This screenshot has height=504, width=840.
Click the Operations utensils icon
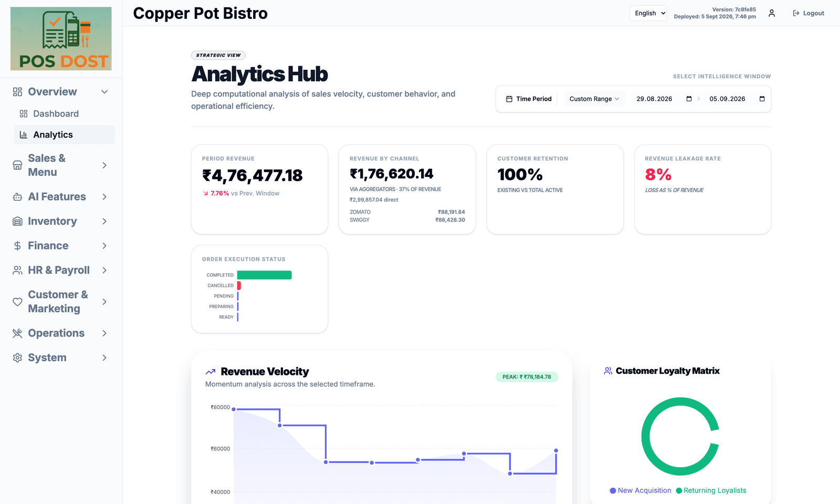pos(17,333)
